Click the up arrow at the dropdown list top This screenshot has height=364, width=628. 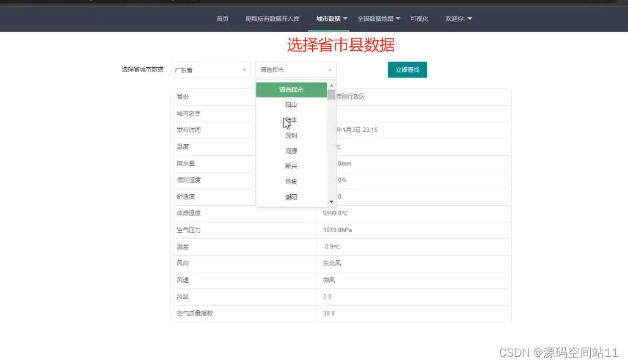(331, 86)
